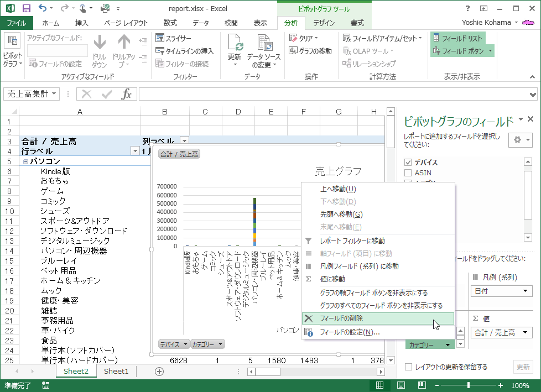Click the Redo arrow icon
Image resolution: width=541 pixels, height=392 pixels.
click(64, 8)
